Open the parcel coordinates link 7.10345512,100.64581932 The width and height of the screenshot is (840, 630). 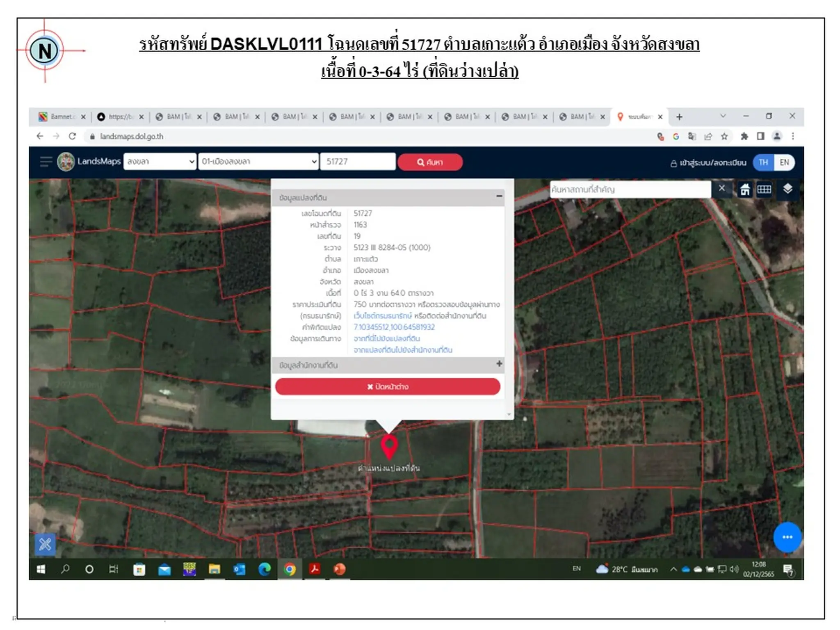click(394, 327)
